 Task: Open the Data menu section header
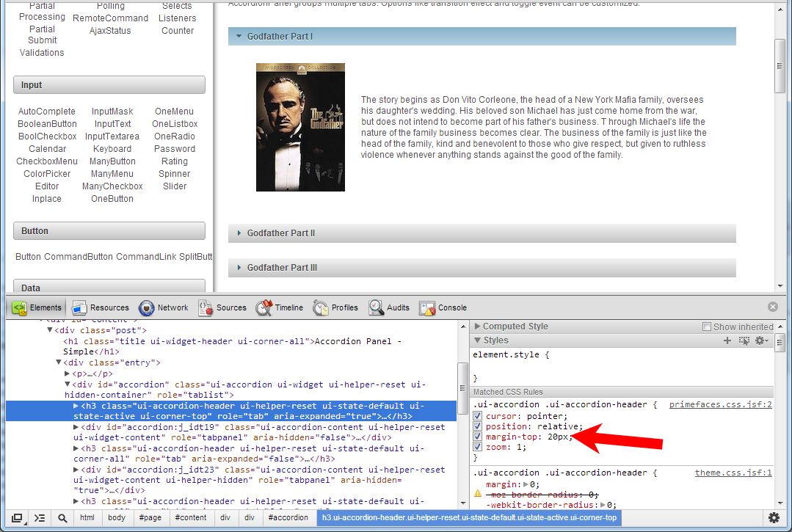109,286
